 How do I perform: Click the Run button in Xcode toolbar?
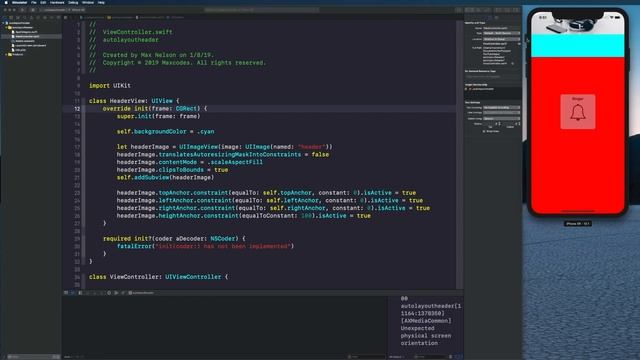point(22,10)
